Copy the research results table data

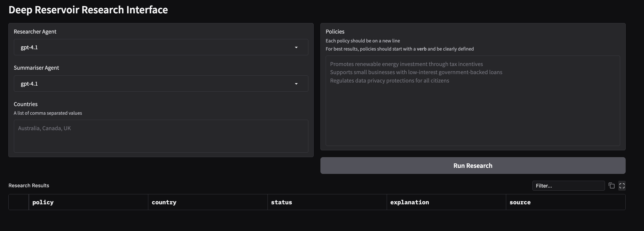(612, 186)
